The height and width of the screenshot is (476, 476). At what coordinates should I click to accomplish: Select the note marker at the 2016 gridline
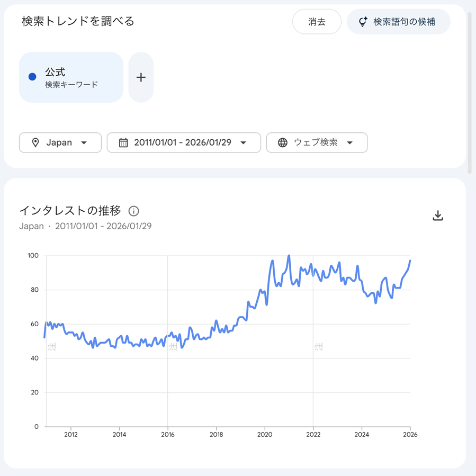coord(173,347)
